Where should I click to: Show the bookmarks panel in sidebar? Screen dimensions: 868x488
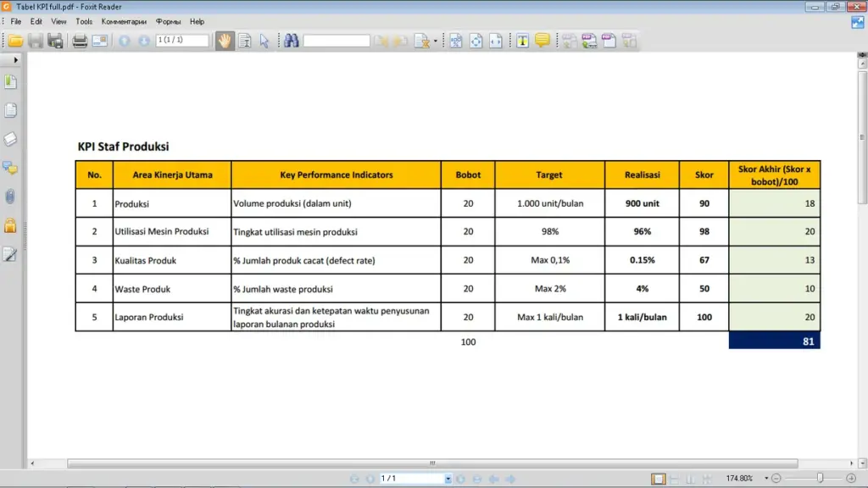point(10,82)
